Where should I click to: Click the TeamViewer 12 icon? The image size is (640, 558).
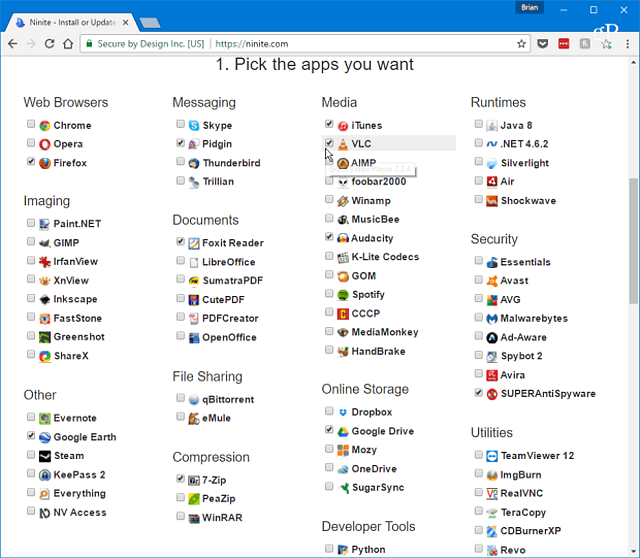coord(492,456)
